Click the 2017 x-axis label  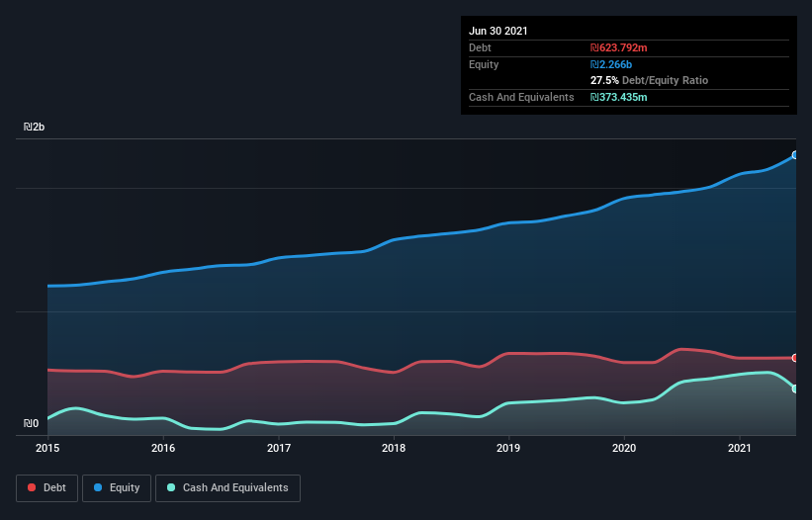click(x=279, y=448)
